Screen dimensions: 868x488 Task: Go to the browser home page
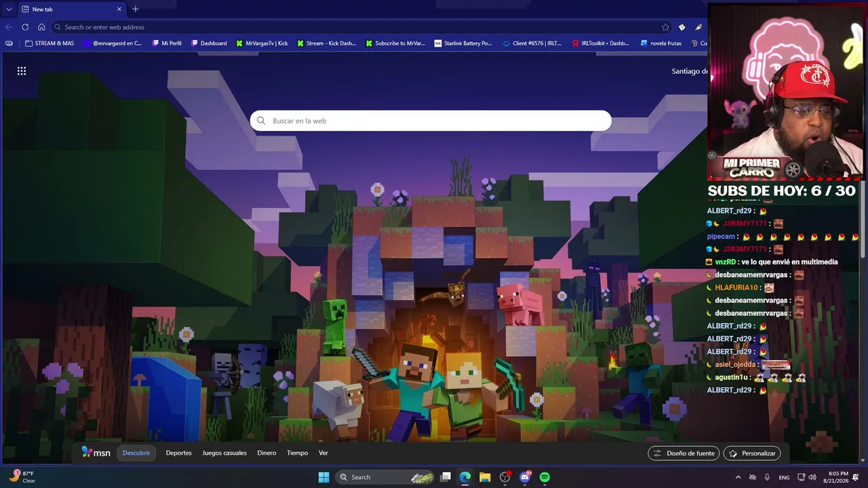[x=41, y=27]
